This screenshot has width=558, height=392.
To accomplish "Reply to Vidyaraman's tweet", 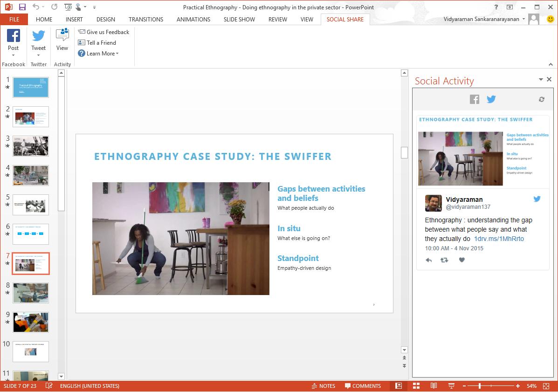I will point(429,260).
